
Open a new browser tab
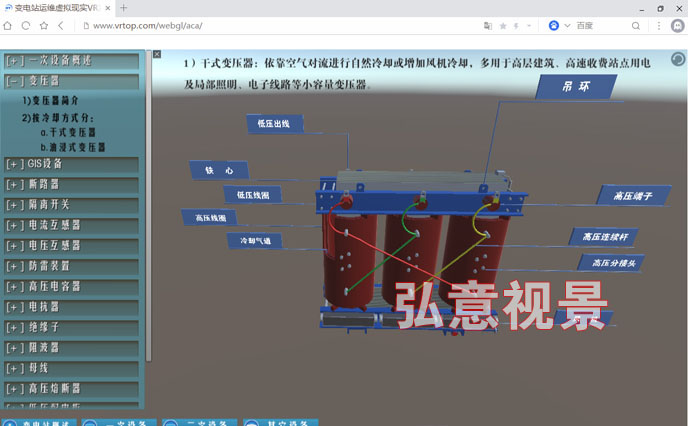pos(124,8)
